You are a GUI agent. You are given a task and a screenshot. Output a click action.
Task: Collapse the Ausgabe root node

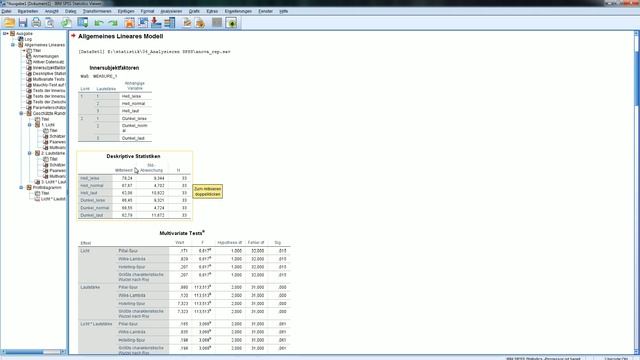click(x=5, y=33)
